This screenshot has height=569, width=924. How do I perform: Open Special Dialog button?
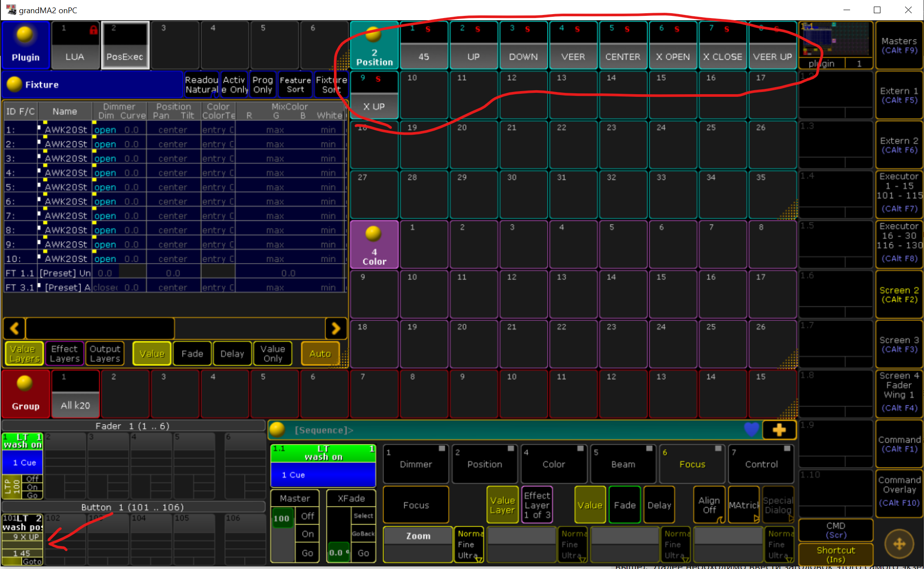778,505
